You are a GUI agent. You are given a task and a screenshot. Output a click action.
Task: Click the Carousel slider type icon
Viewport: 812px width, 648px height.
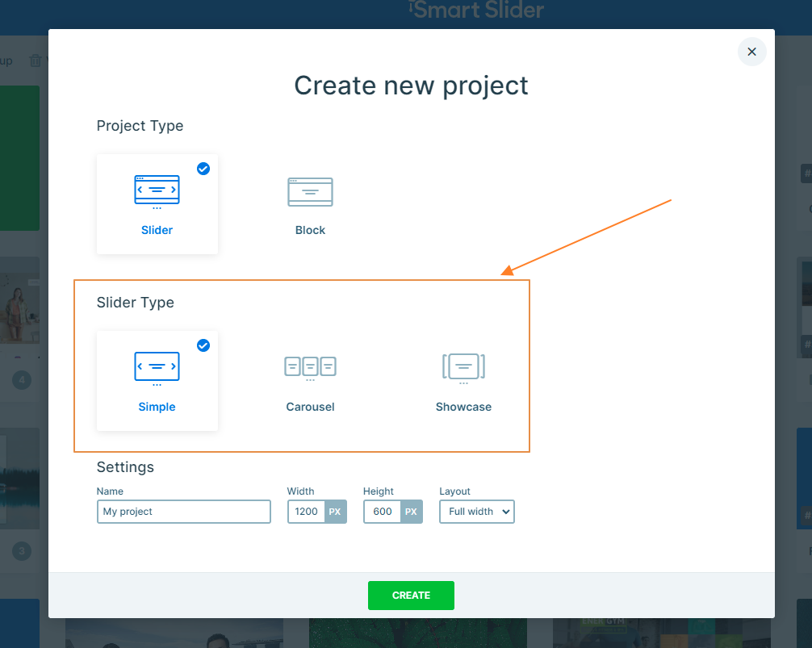click(310, 367)
